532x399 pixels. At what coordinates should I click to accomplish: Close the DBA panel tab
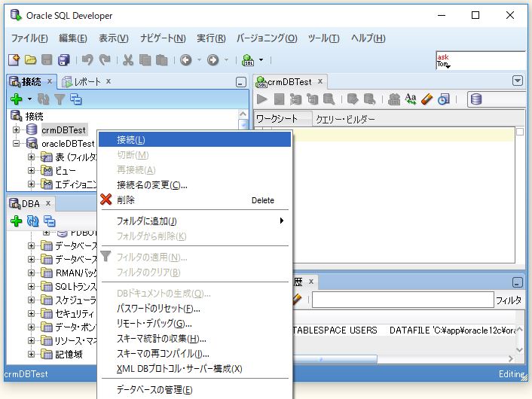coord(48,203)
